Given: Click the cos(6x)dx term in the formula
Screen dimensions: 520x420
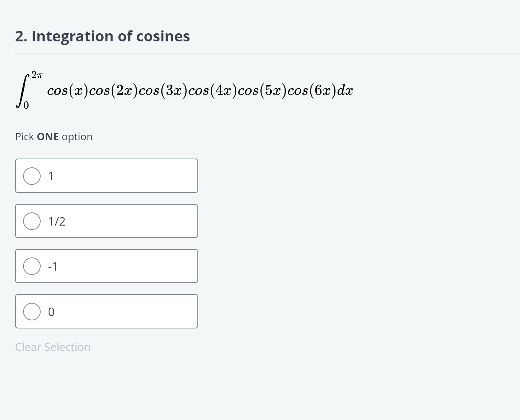Looking at the screenshot, I should [320, 90].
